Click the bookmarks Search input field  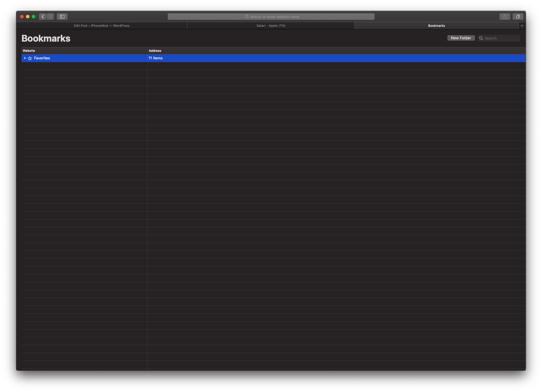499,38
